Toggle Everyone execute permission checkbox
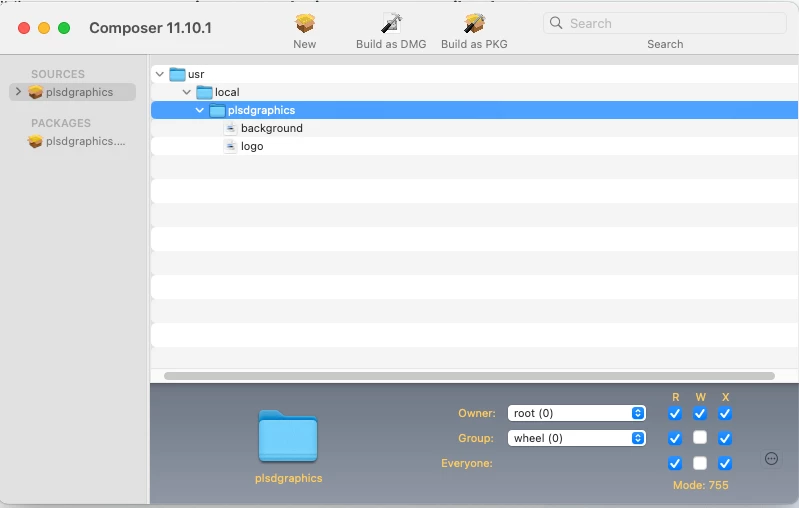Screen dimensions: 799x508 click(x=725, y=463)
